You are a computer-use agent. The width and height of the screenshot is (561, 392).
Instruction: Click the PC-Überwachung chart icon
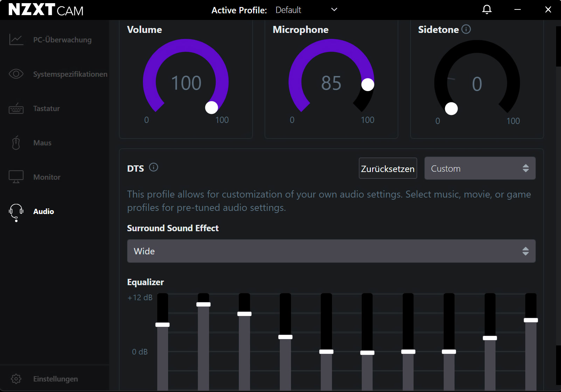point(16,40)
